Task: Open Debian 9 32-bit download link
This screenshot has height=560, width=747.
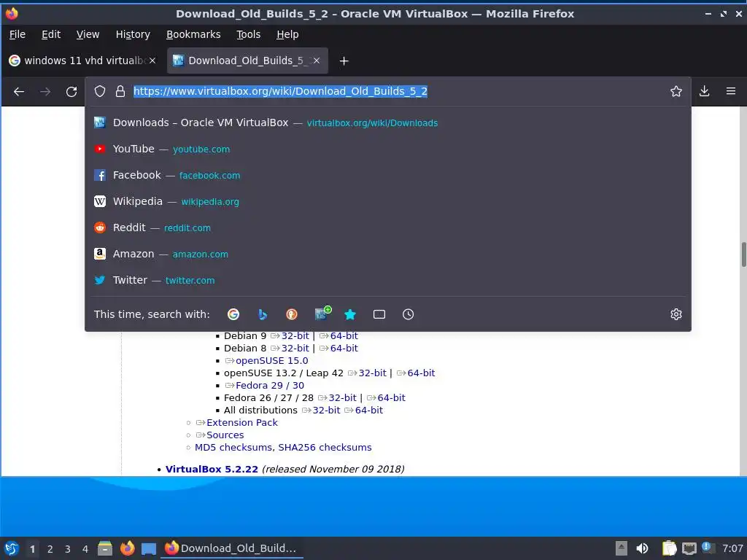Action: click(x=295, y=335)
